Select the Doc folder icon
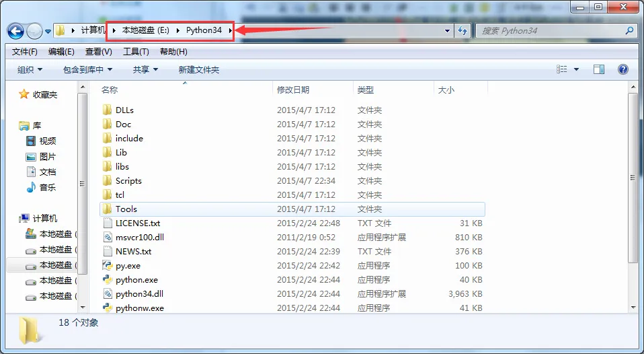The image size is (644, 354). [107, 124]
